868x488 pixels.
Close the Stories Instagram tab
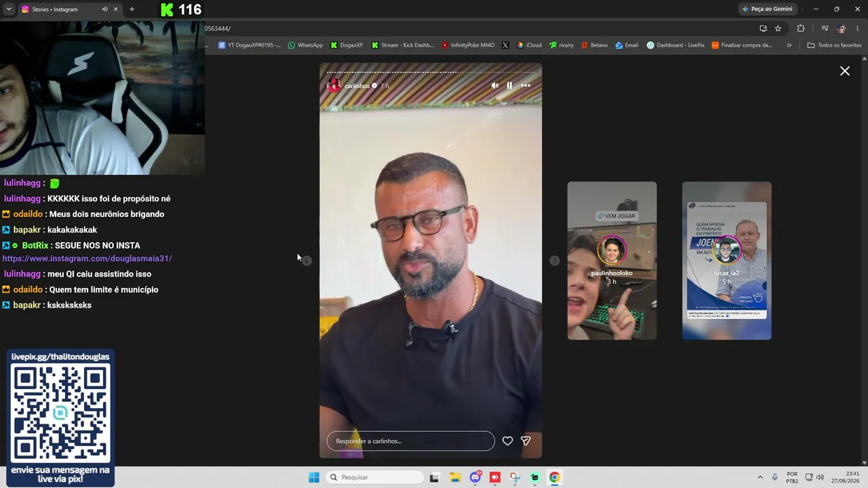click(116, 9)
